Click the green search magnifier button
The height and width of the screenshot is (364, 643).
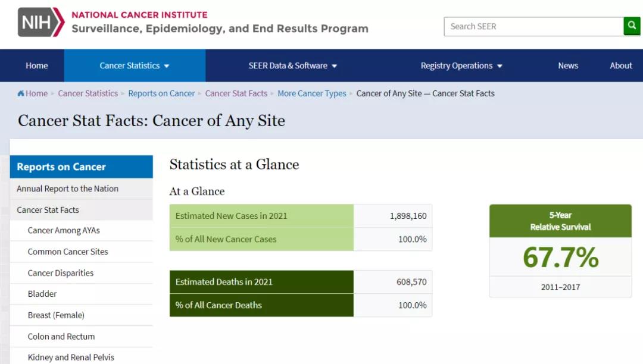click(x=632, y=26)
